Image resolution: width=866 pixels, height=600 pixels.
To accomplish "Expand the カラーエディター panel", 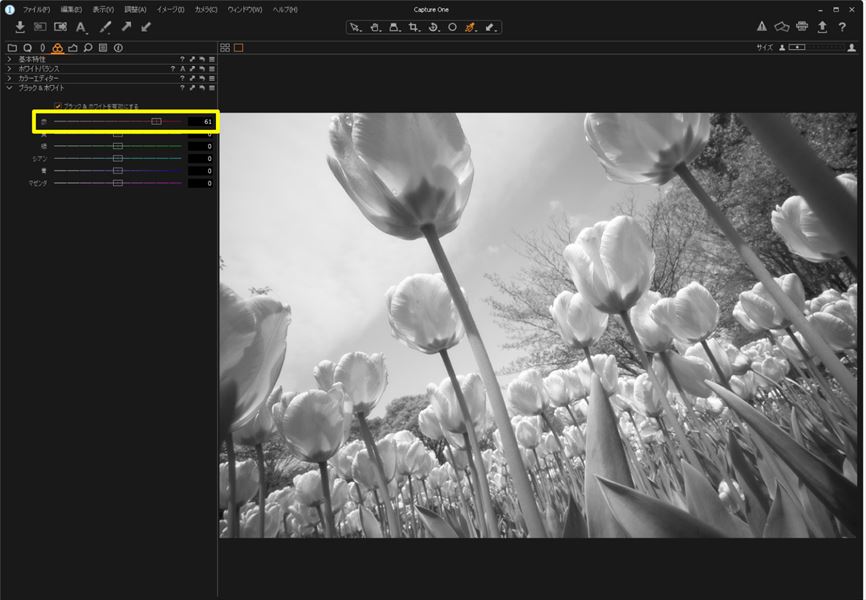I will (x=9, y=78).
